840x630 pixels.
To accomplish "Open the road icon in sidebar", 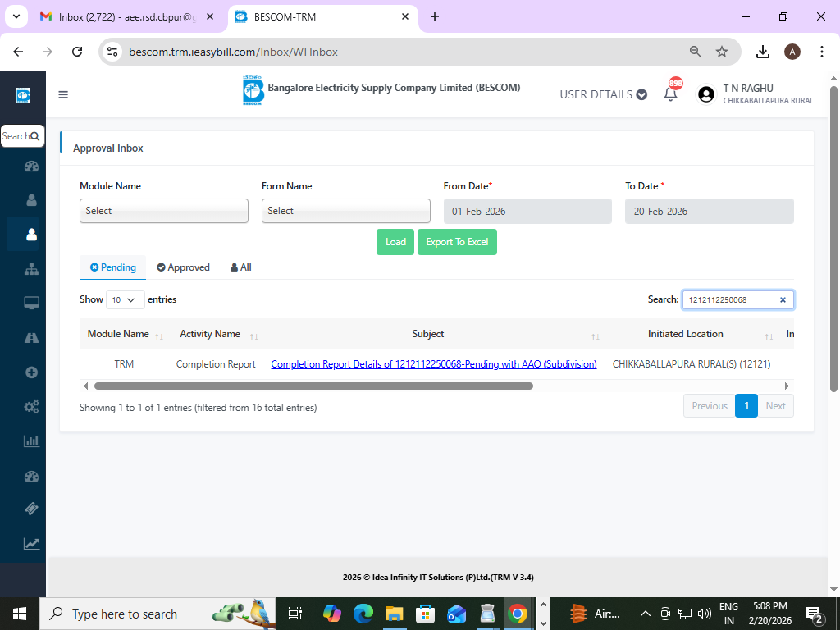I will [32, 337].
